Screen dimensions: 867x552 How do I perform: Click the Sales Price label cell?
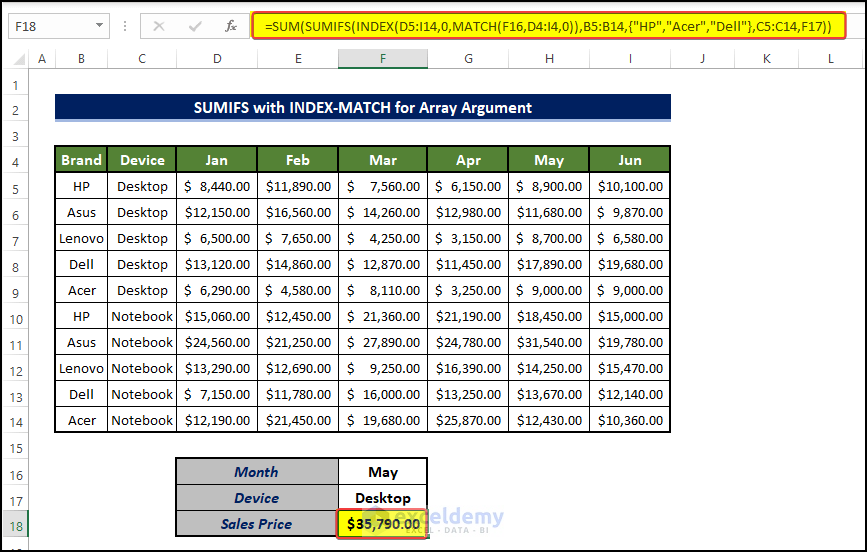pyautogui.click(x=256, y=524)
